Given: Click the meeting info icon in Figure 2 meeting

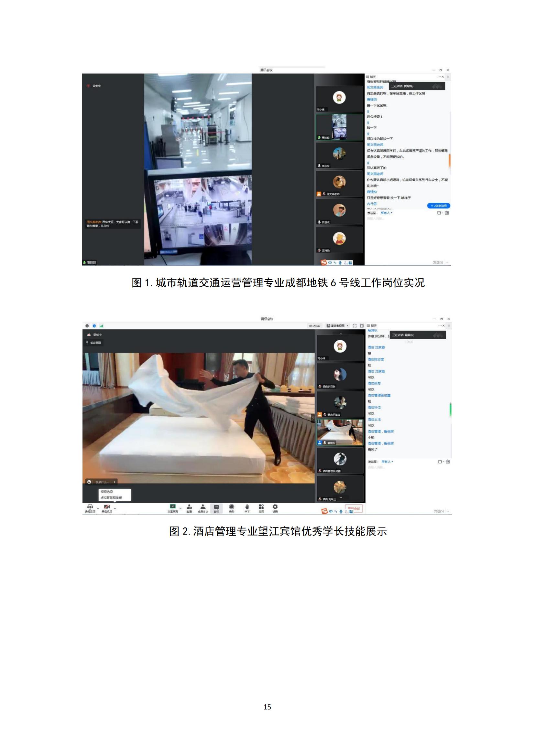Looking at the screenshot, I should pos(87,326).
